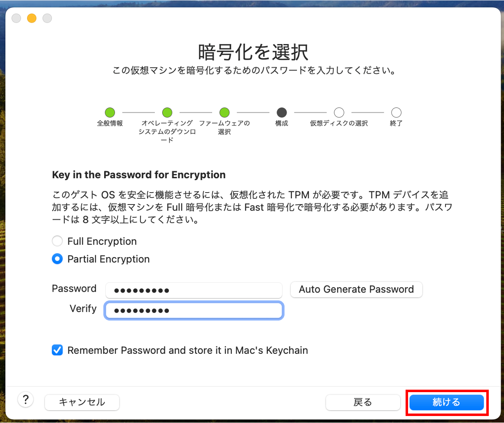Click the 仮想ディスクの選択 step circle
Viewport: 504px width, 423px height.
(339, 112)
